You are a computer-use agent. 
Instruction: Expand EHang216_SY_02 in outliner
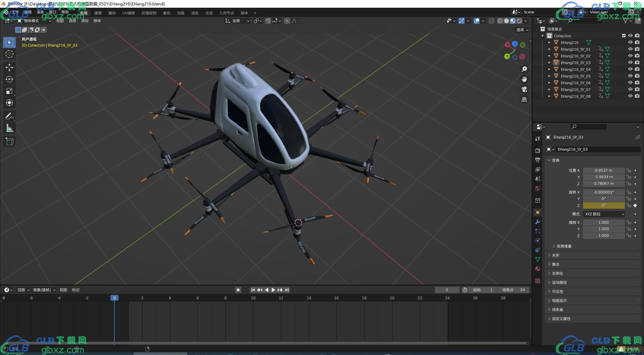click(549, 56)
